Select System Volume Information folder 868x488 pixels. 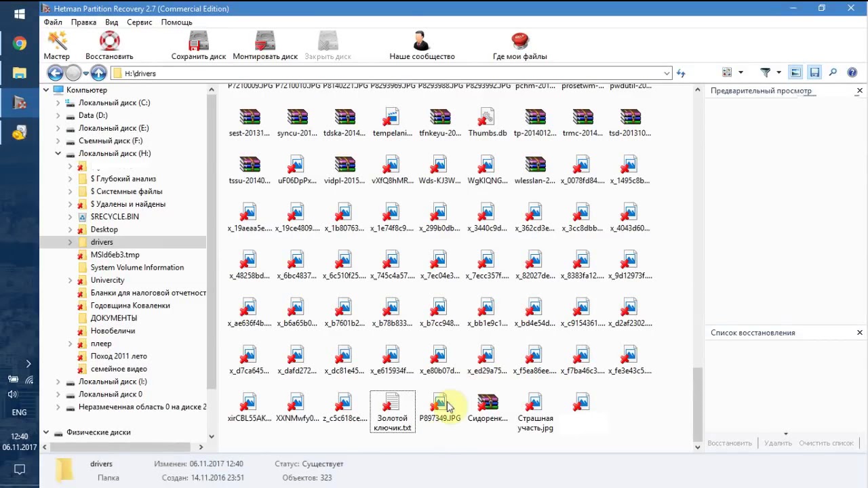(x=137, y=267)
